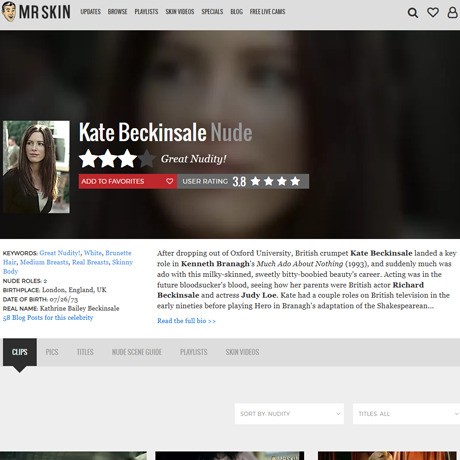The image size is (460, 460).
Task: Open the 58 Blog Posts link
Action: pos(48,318)
